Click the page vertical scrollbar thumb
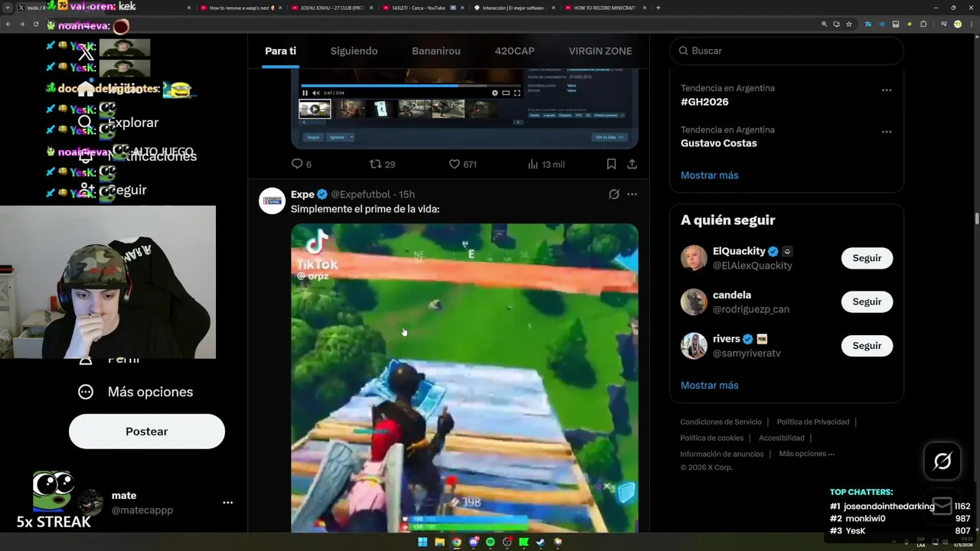 pos(976,220)
